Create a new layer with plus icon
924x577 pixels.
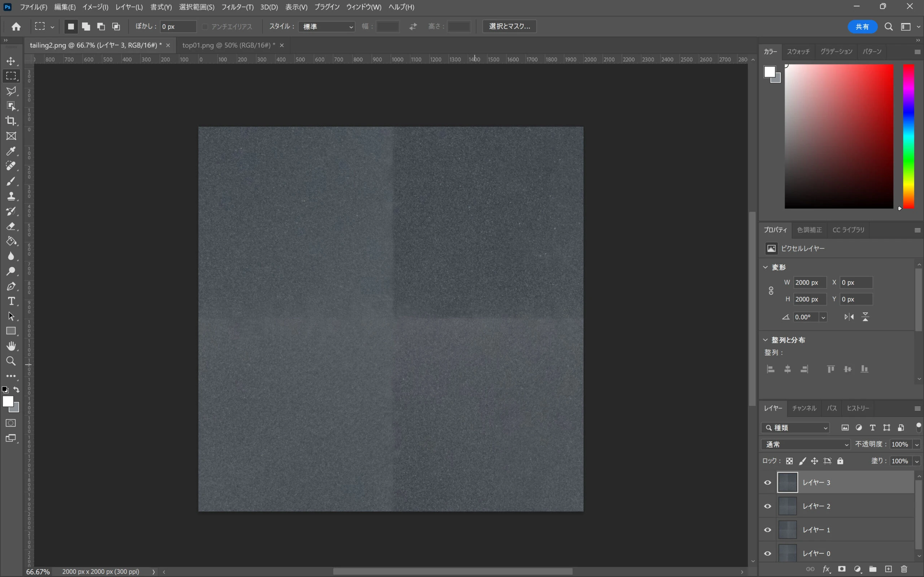point(889,569)
